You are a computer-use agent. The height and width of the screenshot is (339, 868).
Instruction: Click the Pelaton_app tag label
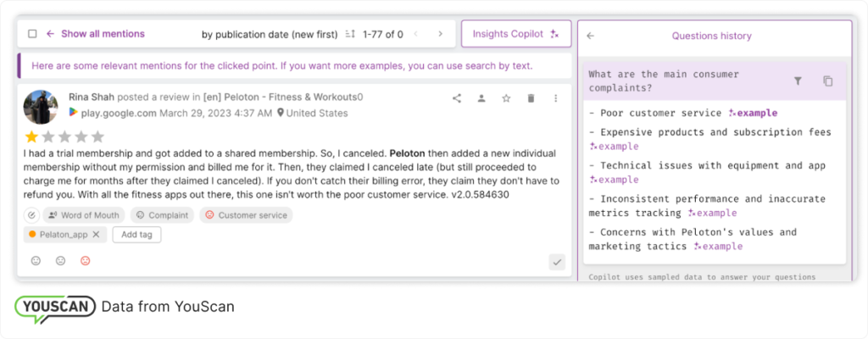click(64, 235)
